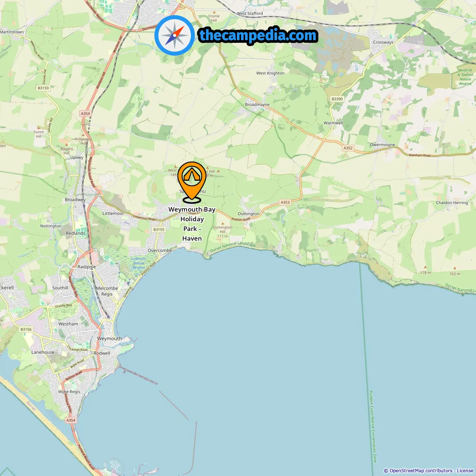This screenshot has width=476, height=476.
Task: Select the Weymouth town label
Action: pos(109,339)
